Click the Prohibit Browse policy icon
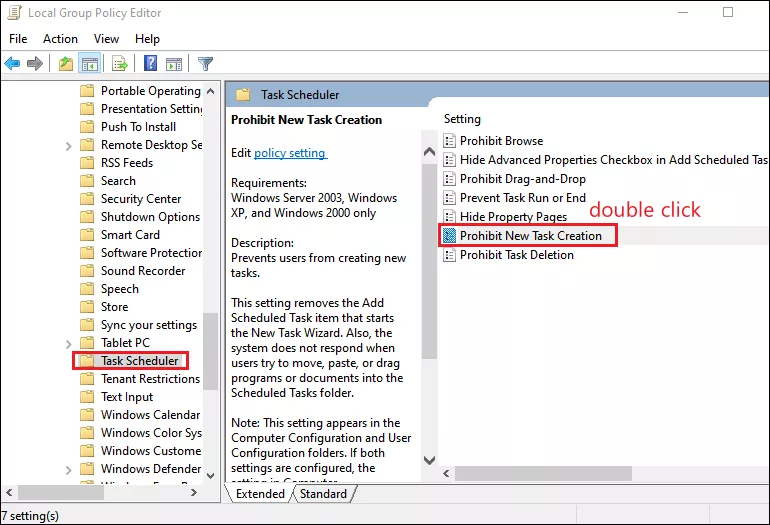Screen dimensions: 770x525 pyautogui.click(x=449, y=141)
